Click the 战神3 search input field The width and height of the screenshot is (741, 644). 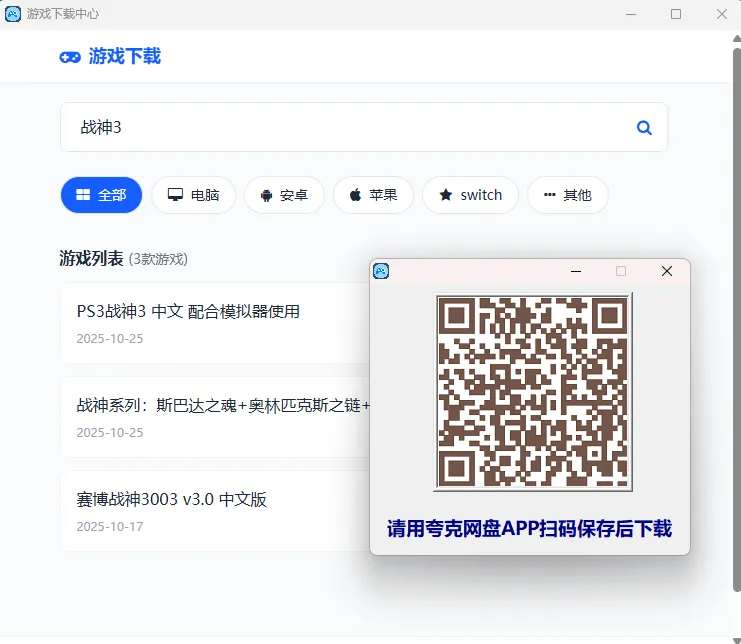(x=364, y=127)
